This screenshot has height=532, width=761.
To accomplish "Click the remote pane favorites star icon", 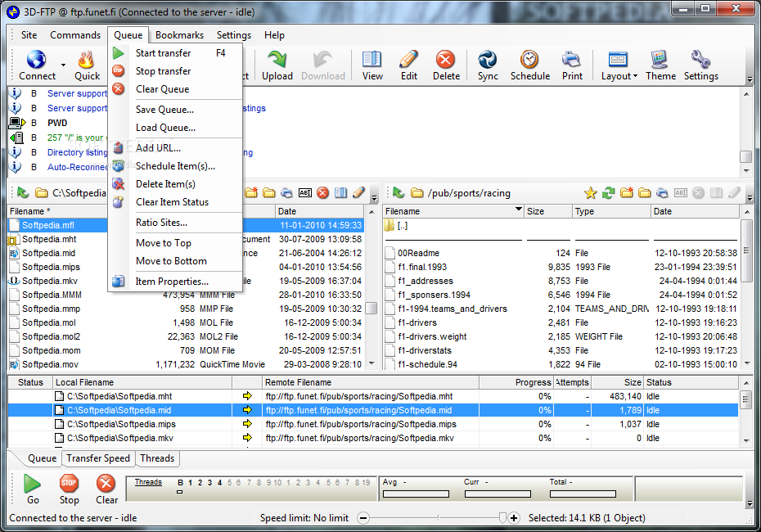I will click(x=590, y=193).
